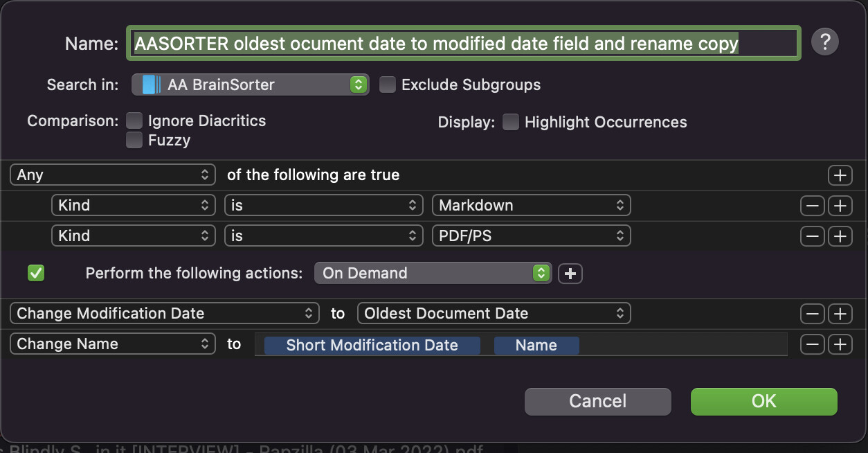Screen dimensions: 868x453
Task: Enable Highlight Occurrences display
Action: tap(511, 122)
